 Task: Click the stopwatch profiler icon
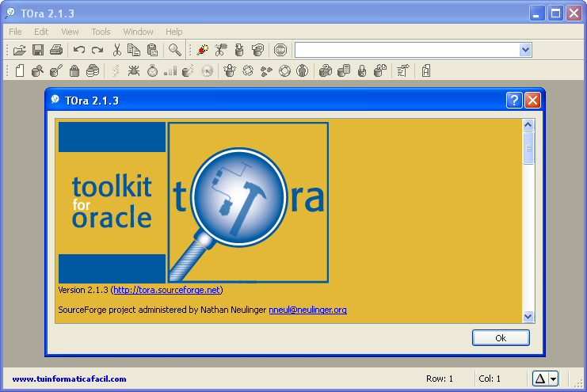tap(152, 70)
